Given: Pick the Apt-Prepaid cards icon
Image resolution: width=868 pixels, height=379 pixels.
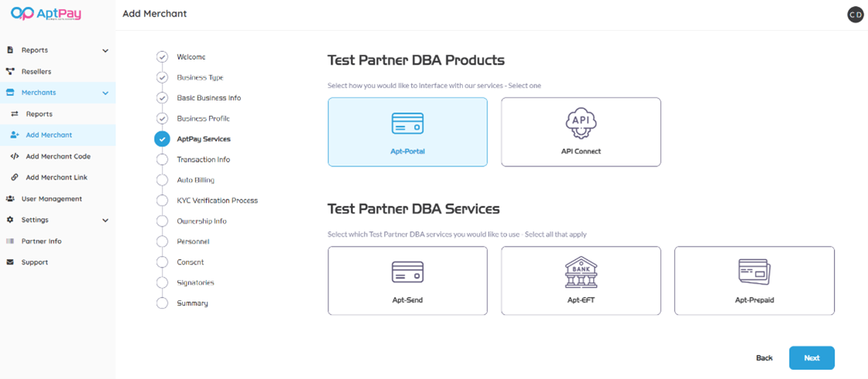Looking at the screenshot, I should pos(754,271).
